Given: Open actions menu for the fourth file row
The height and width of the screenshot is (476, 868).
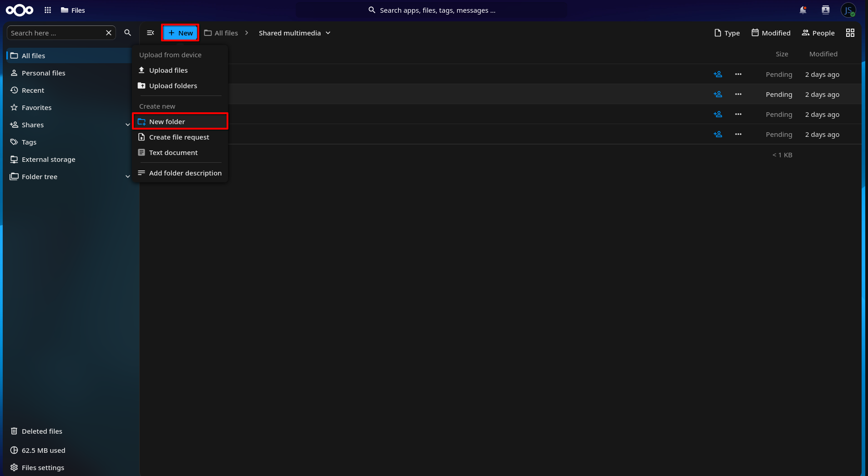Looking at the screenshot, I should point(738,134).
